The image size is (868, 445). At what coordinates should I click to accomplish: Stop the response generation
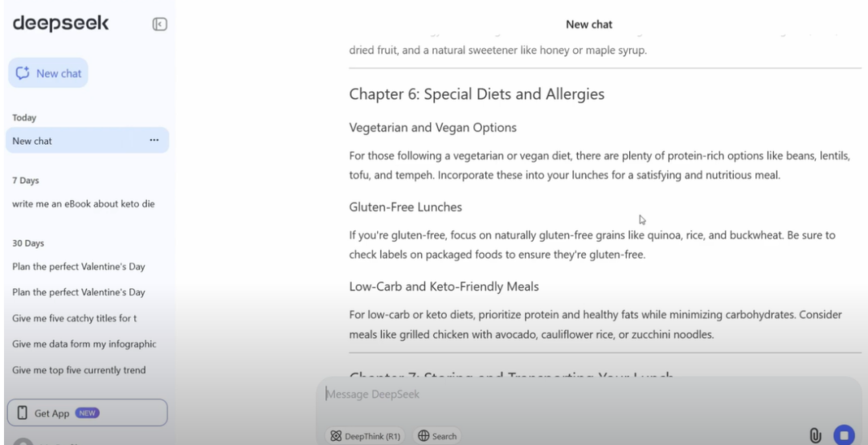click(843, 435)
